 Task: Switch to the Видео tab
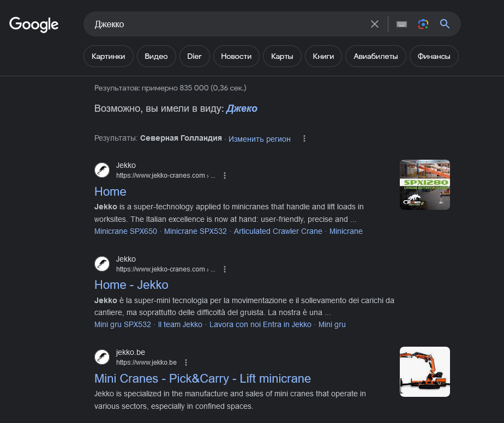pyautogui.click(x=156, y=56)
